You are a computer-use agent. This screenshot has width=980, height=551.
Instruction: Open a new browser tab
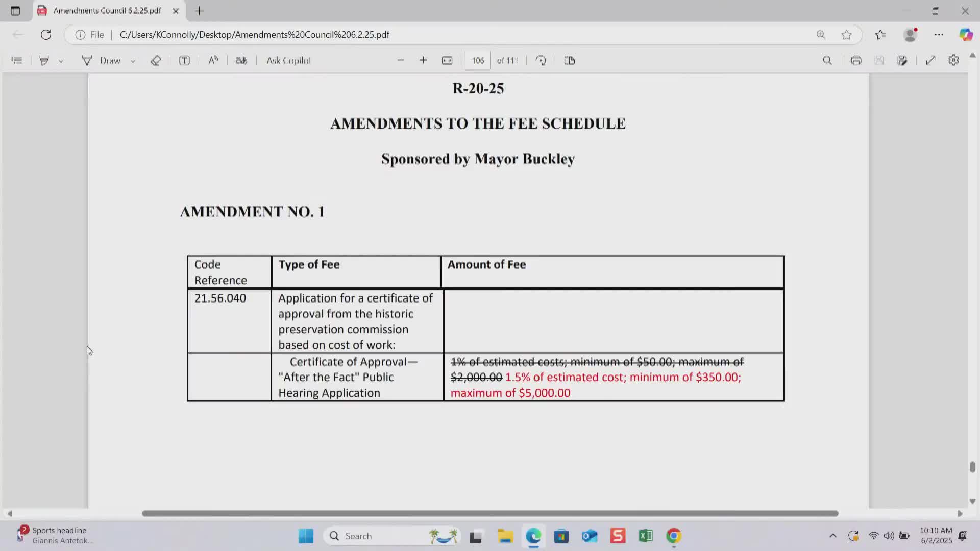(200, 11)
